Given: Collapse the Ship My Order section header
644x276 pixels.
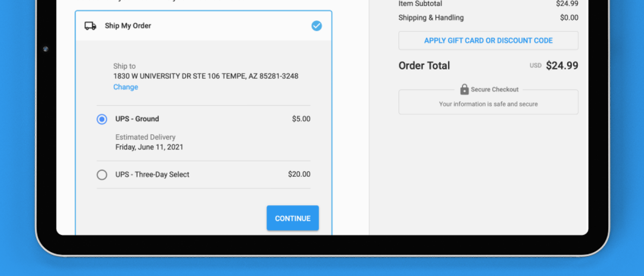Looking at the screenshot, I should coord(203,26).
